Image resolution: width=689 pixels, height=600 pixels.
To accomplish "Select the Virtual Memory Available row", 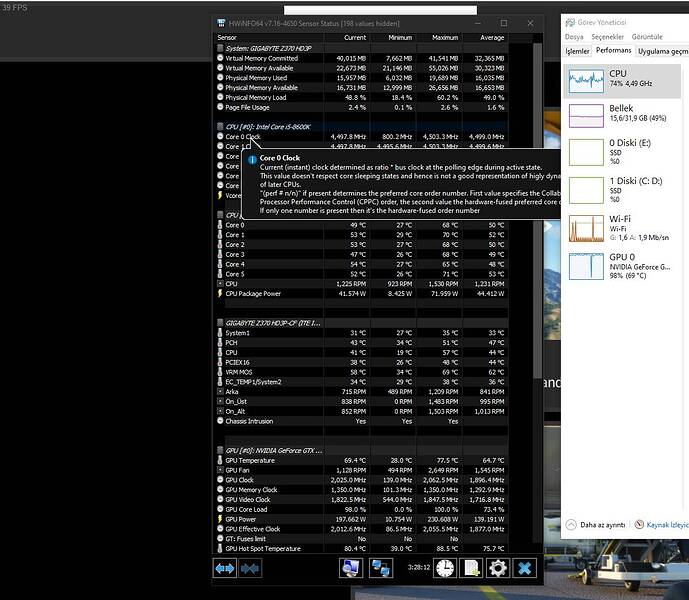I will pyautogui.click(x=361, y=68).
